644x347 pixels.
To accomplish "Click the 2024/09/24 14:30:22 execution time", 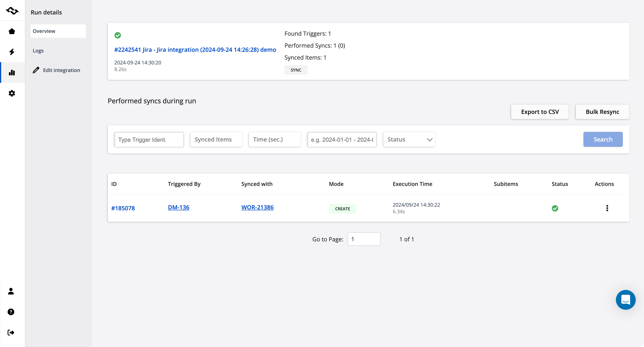I will pyautogui.click(x=416, y=205).
